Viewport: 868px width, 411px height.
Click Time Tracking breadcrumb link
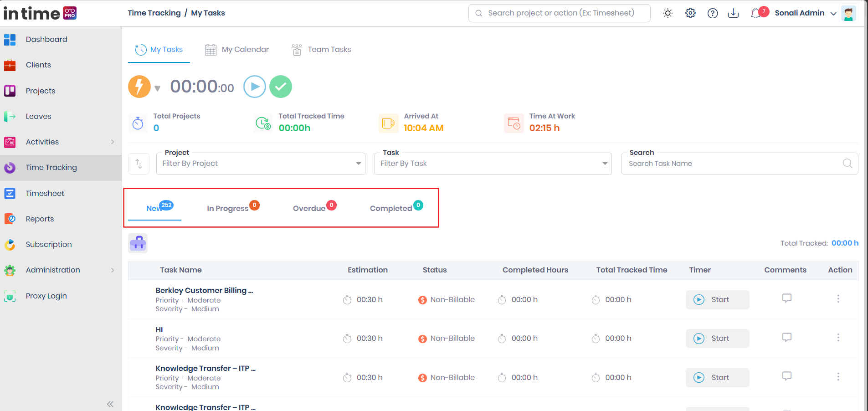(x=154, y=13)
